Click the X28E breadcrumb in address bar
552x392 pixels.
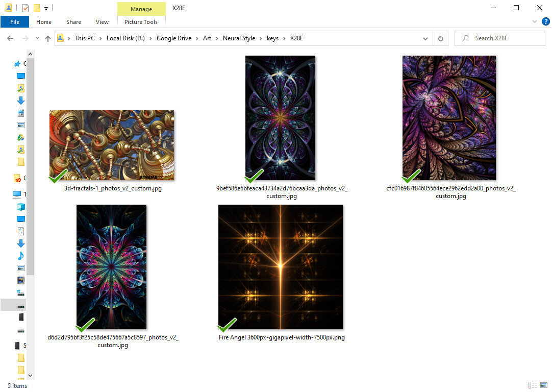tap(296, 38)
